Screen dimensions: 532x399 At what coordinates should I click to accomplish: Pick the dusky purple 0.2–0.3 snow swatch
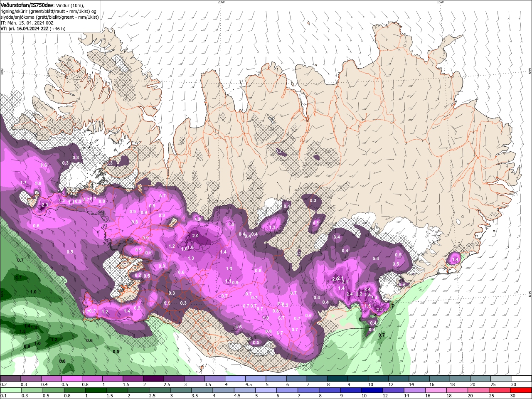coord(10,379)
